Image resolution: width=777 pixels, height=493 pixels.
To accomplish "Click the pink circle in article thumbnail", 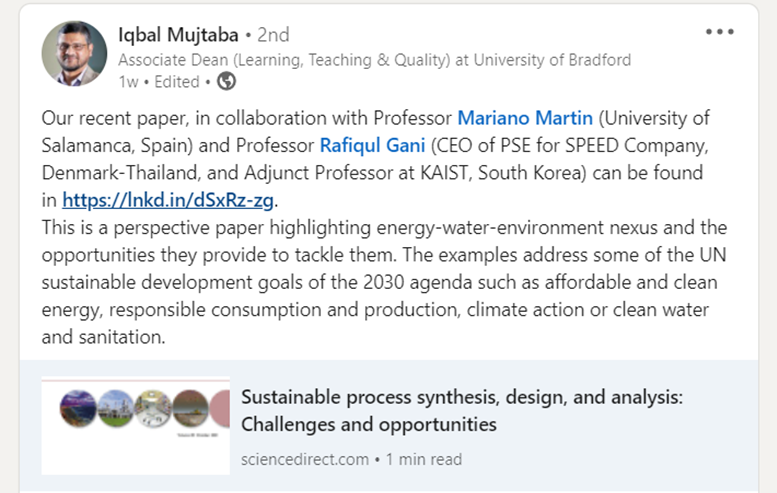I will 221,408.
